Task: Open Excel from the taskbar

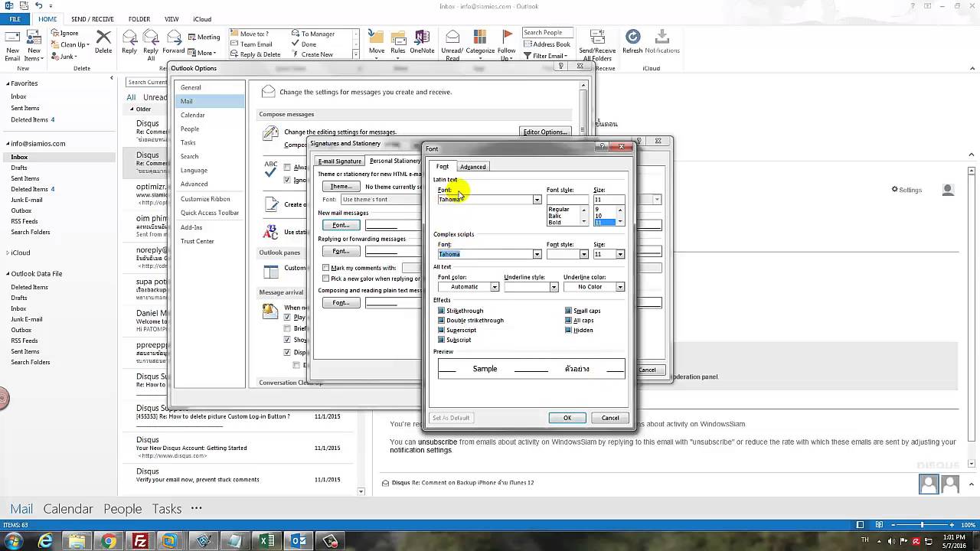Action: click(266, 541)
